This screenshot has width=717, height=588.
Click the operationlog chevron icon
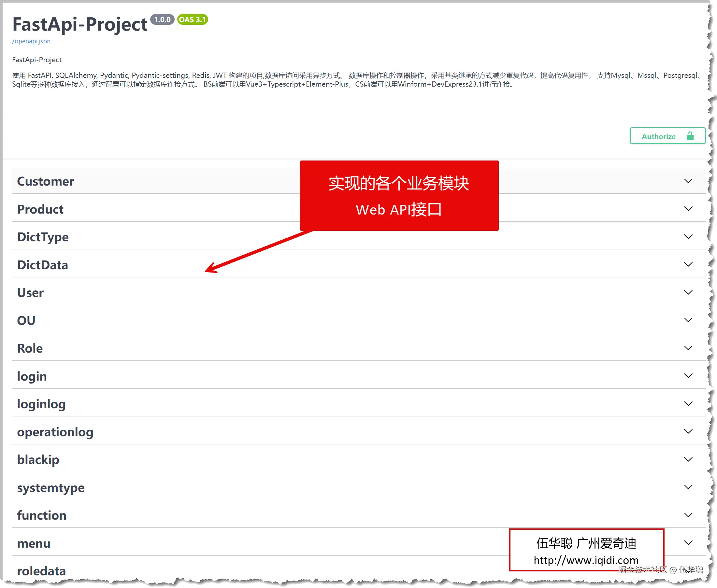click(688, 431)
